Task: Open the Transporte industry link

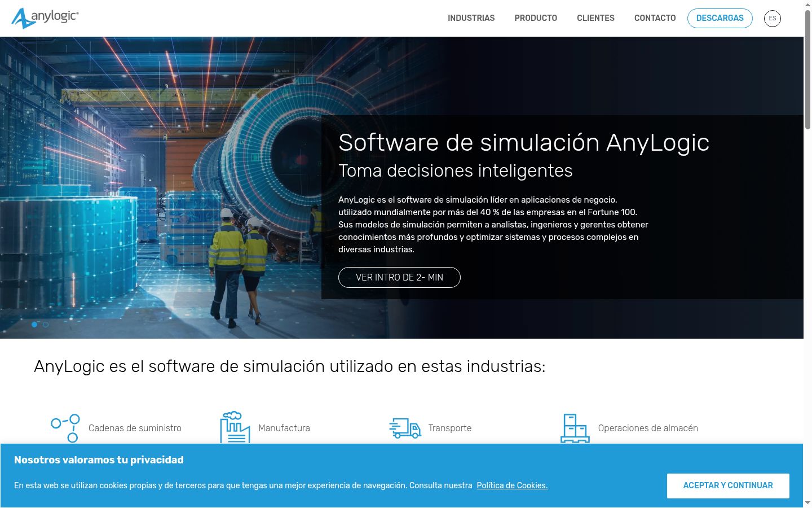Action: point(450,428)
